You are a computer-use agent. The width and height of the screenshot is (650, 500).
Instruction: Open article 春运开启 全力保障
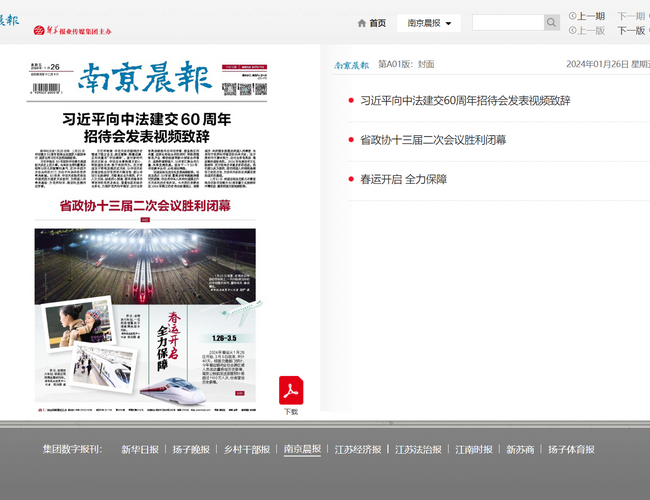pos(403,180)
